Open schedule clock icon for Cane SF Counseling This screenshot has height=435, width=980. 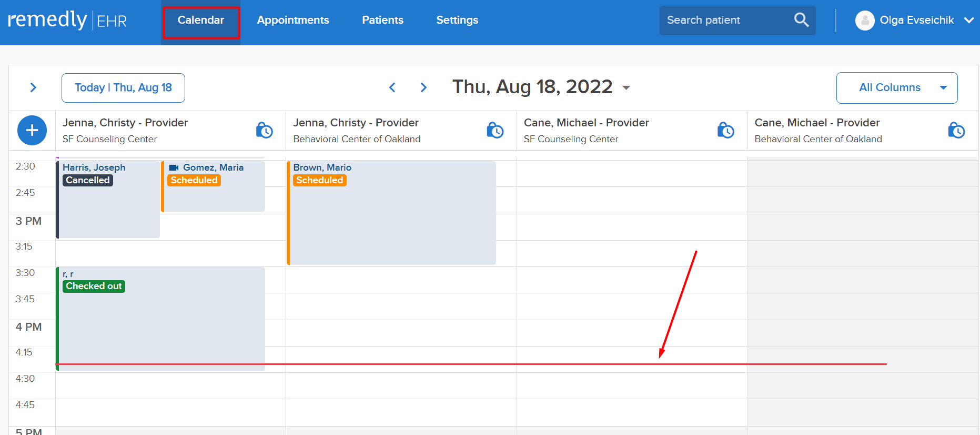[x=725, y=130]
